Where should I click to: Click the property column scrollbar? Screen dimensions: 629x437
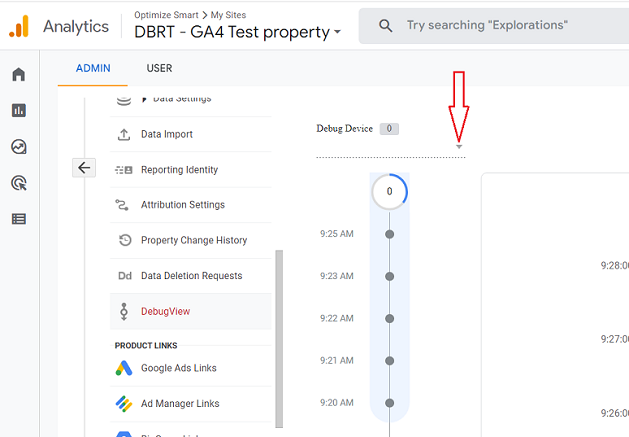pos(279,339)
